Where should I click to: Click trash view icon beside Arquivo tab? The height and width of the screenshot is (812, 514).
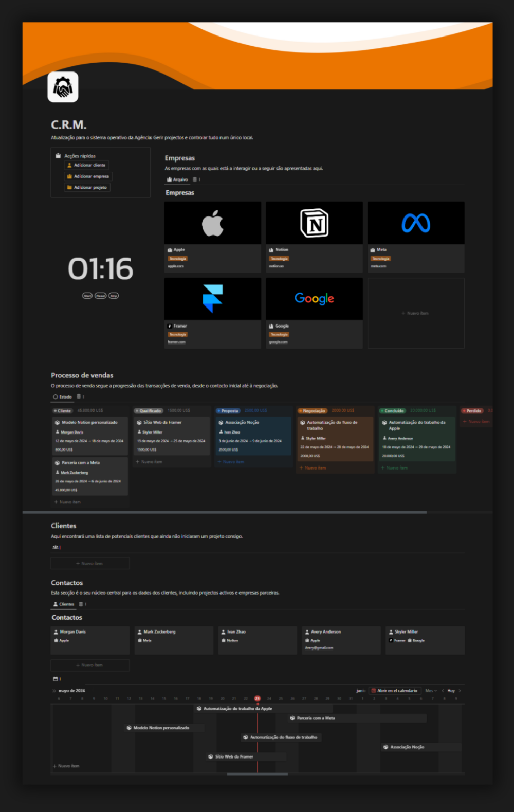pyautogui.click(x=195, y=179)
